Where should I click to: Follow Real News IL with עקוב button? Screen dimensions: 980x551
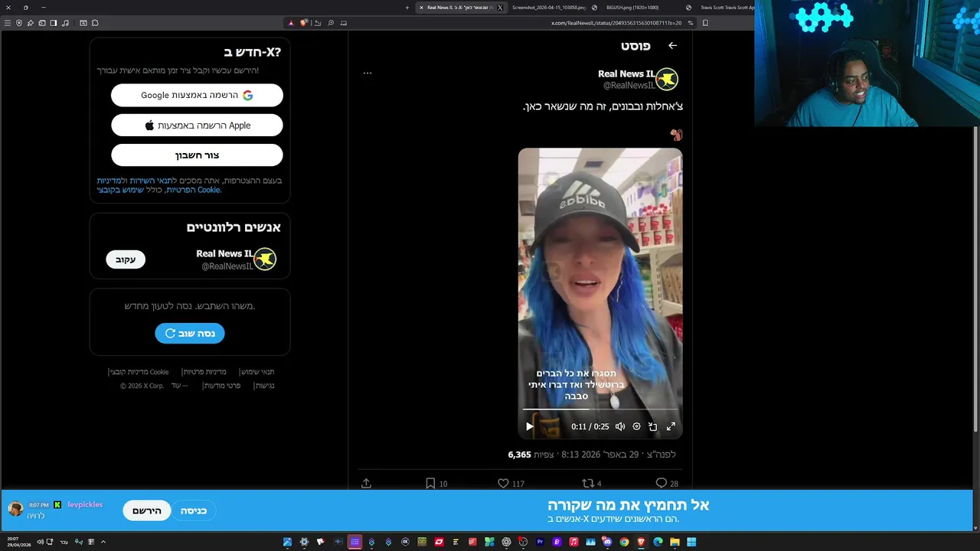126,259
